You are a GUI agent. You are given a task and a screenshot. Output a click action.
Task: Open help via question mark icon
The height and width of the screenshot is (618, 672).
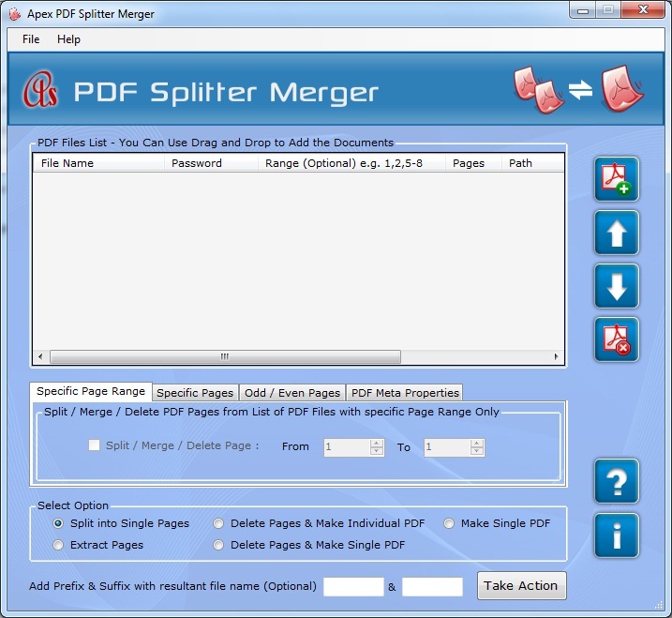617,481
